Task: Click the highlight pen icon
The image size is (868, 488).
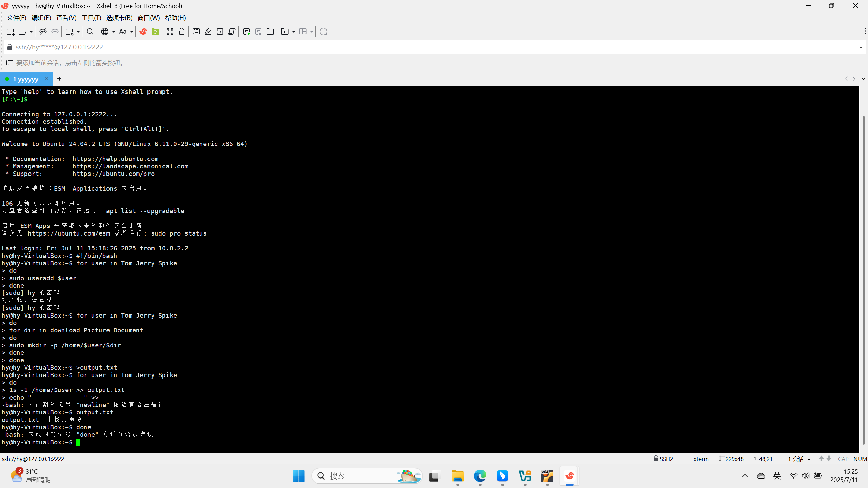Action: (208, 32)
